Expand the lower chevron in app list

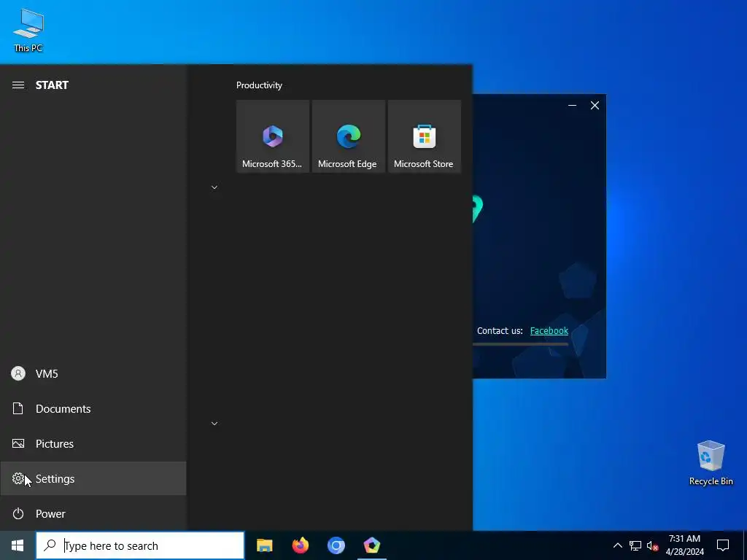(x=214, y=424)
